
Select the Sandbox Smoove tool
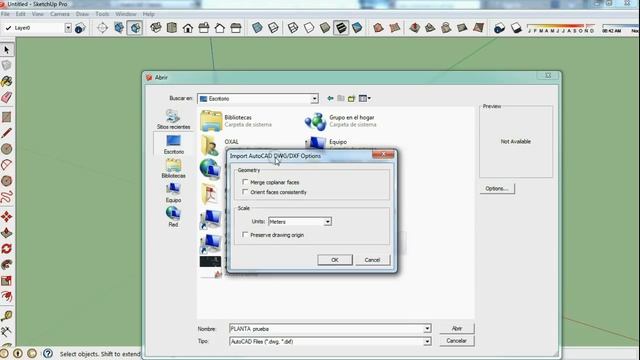tap(414, 28)
